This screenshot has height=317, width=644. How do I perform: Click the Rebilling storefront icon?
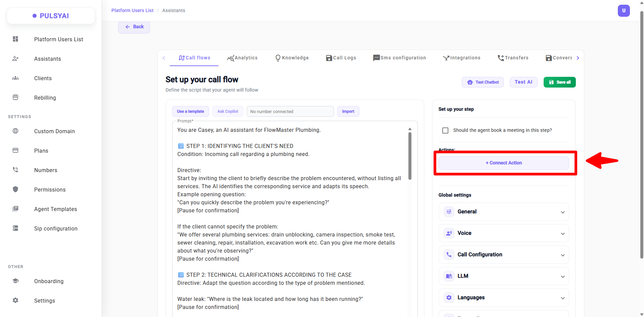coord(15,97)
